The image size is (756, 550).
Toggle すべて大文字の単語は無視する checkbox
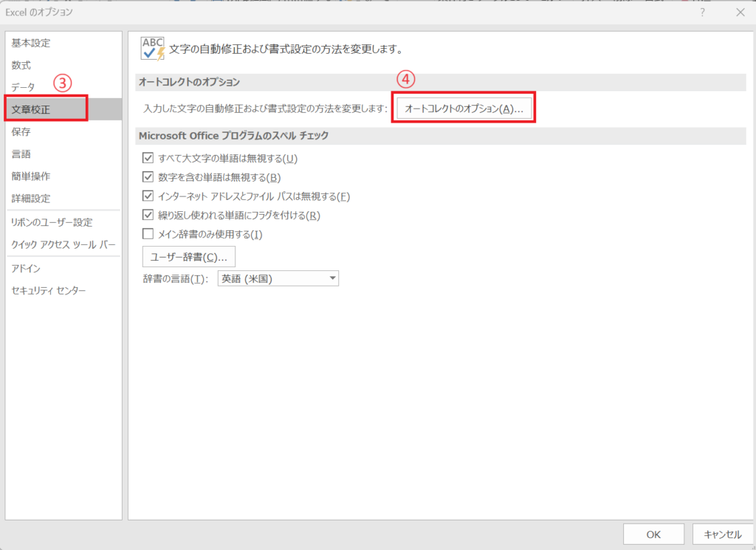click(x=148, y=158)
